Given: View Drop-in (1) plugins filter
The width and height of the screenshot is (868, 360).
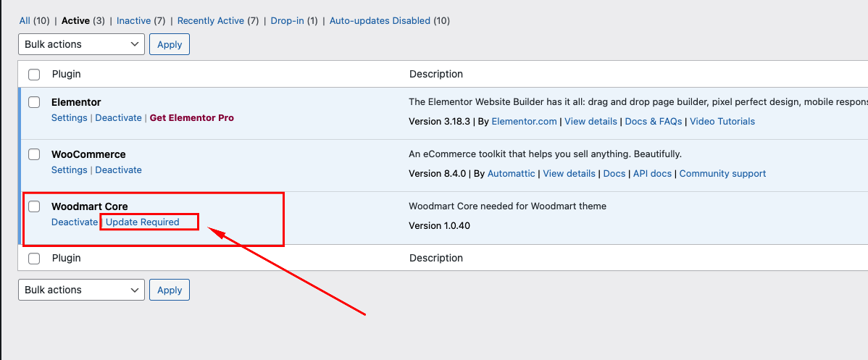Looking at the screenshot, I should (x=294, y=20).
